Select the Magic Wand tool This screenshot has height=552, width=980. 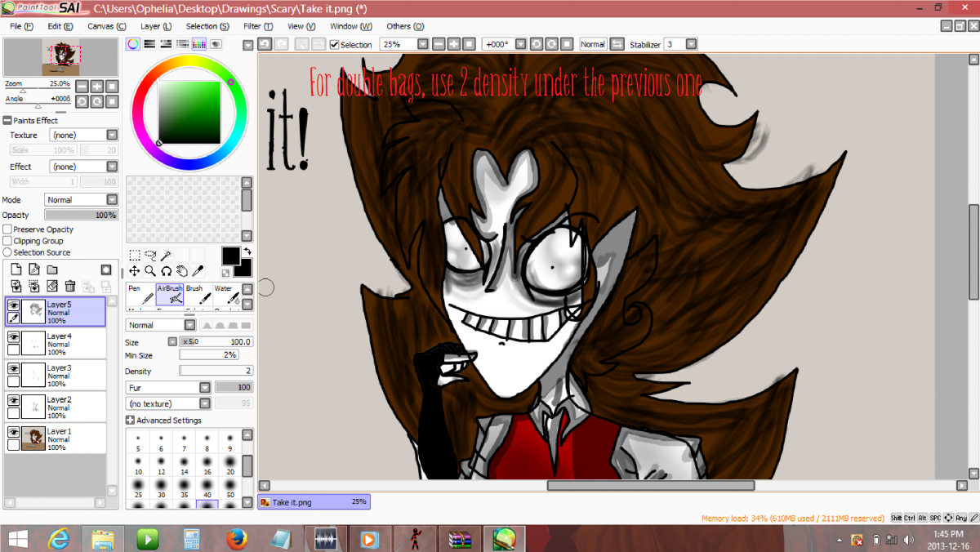tap(166, 256)
